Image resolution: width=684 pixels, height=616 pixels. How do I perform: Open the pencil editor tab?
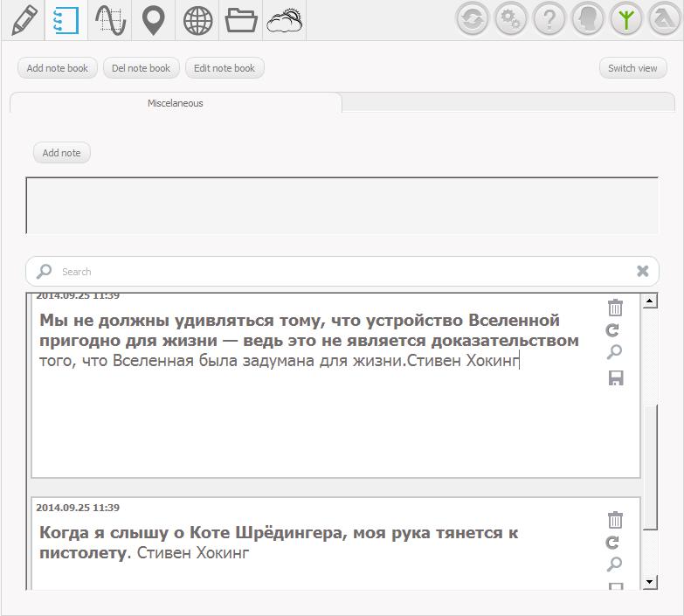pyautogui.click(x=24, y=20)
